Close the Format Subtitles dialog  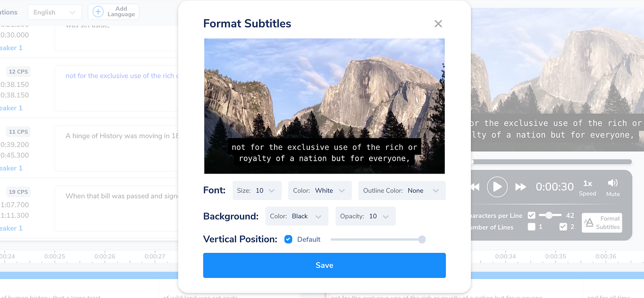tap(438, 24)
